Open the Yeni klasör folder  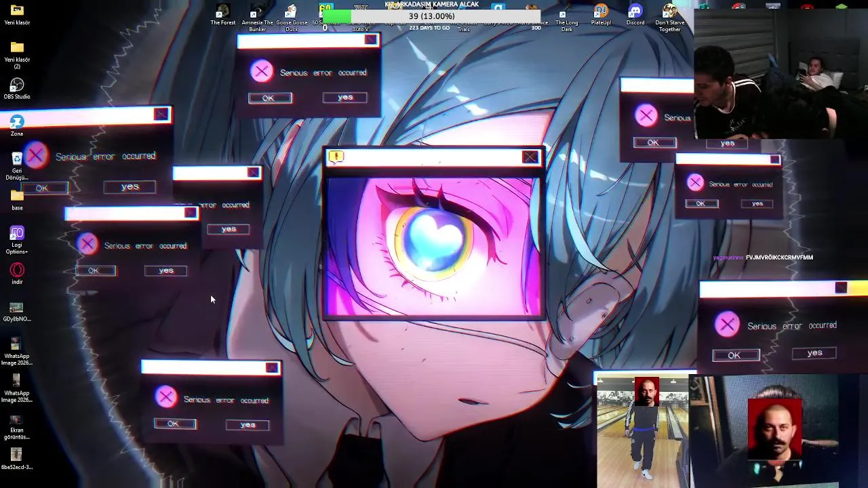17,14
